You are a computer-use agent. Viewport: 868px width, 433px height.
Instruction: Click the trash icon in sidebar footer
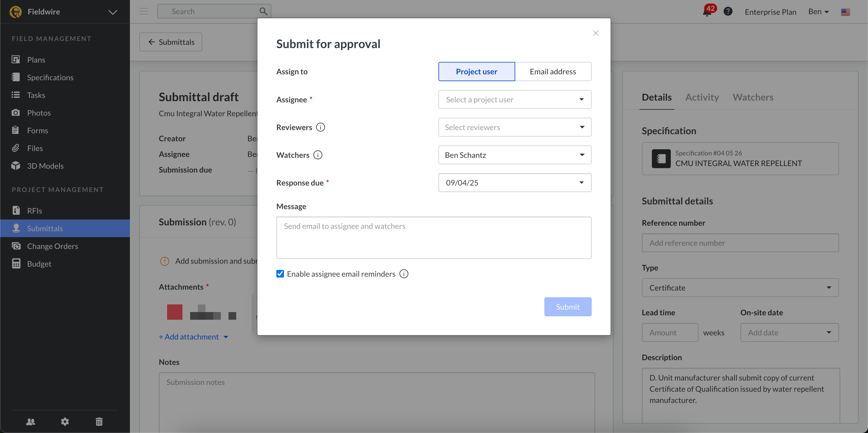pos(99,421)
